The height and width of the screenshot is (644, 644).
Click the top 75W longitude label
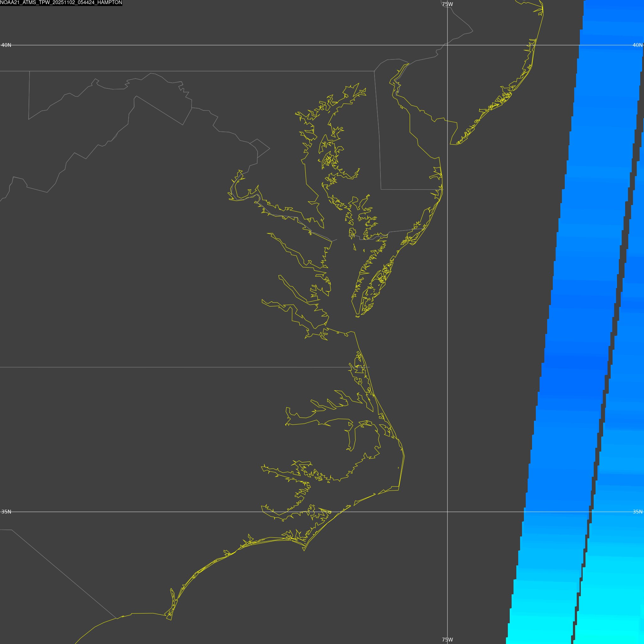tap(447, 4)
